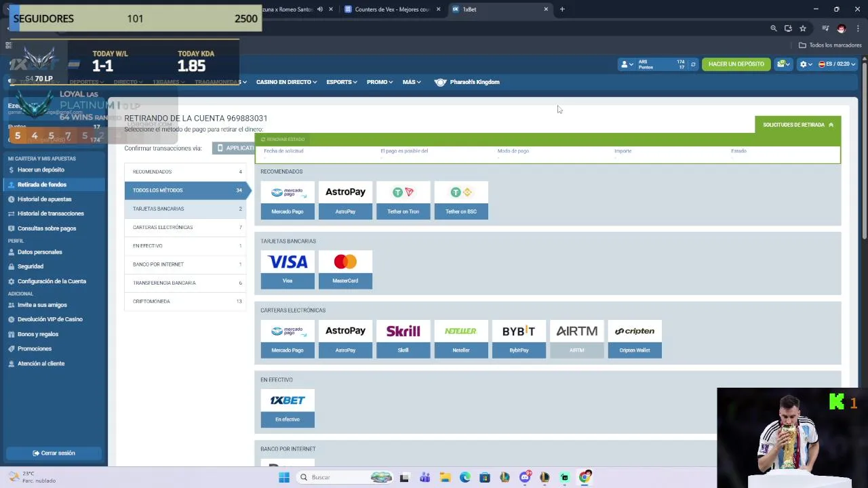
Task: Choose the AIRTM e-wallet
Action: pos(577,339)
